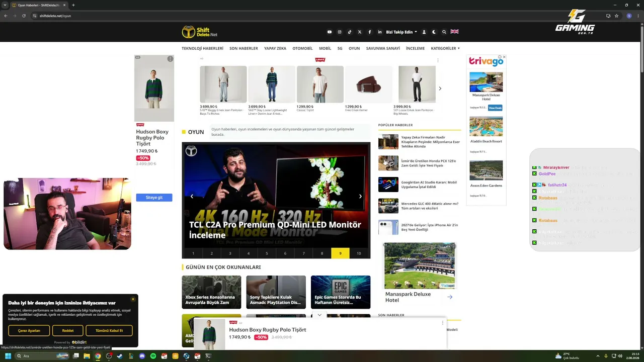Open Epic Games Store'da Bu Haftanın Ücretsiz card
The image size is (644, 362).
tap(341, 292)
